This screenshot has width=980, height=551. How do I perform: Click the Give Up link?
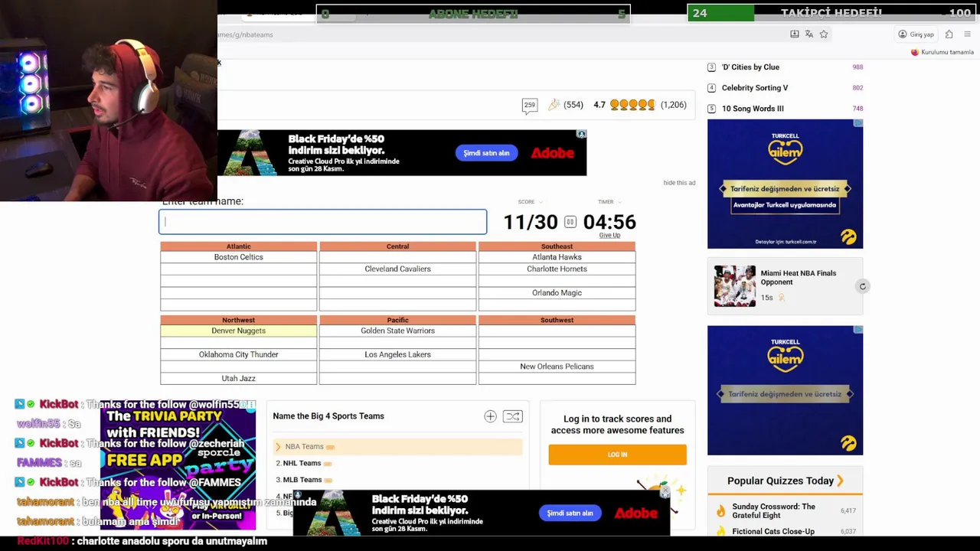click(609, 235)
